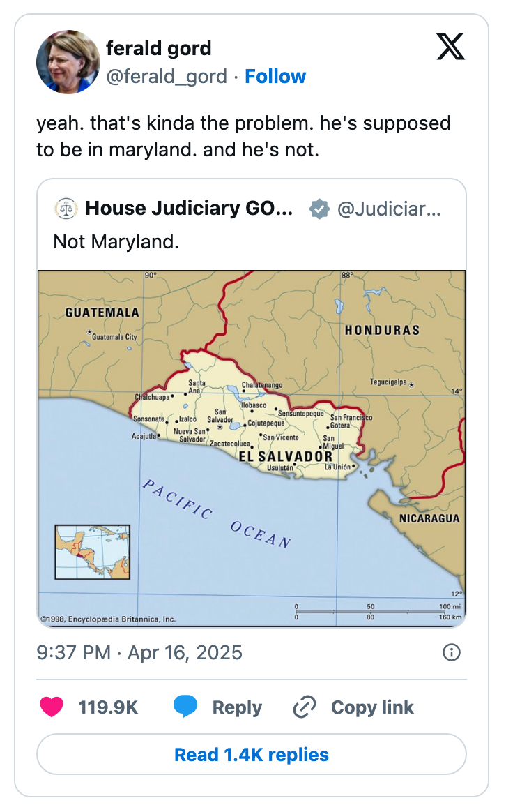Open a reply with the speech bubble icon
The width and height of the screenshot is (506, 812).
tap(187, 707)
